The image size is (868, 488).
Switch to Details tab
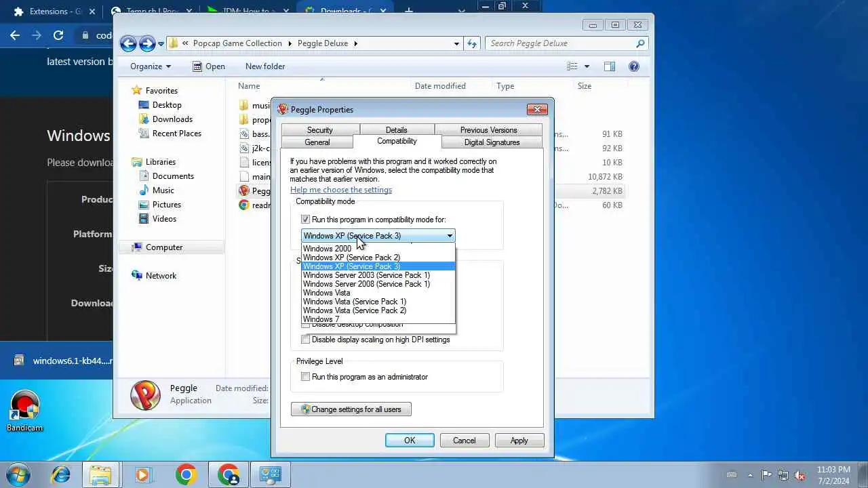[397, 130]
